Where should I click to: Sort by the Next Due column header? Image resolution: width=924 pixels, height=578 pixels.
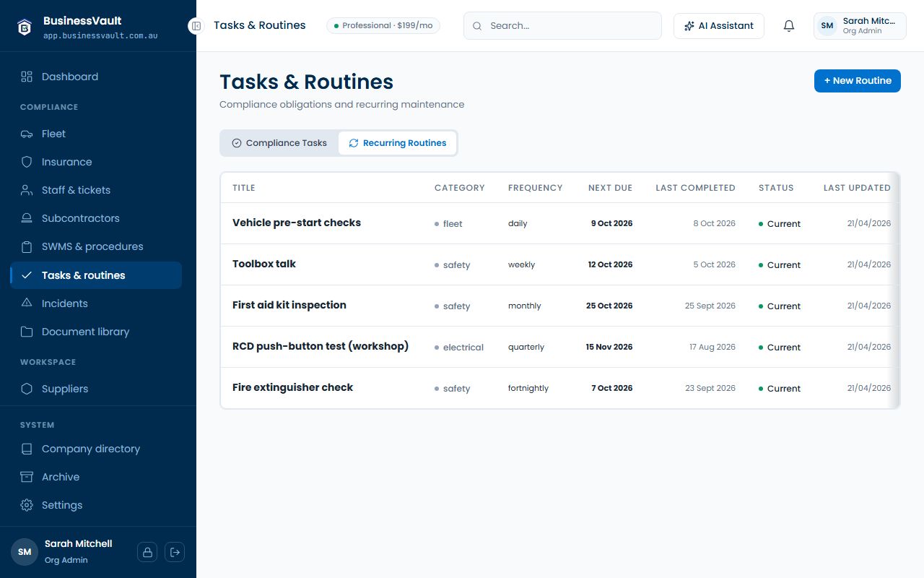(610, 188)
